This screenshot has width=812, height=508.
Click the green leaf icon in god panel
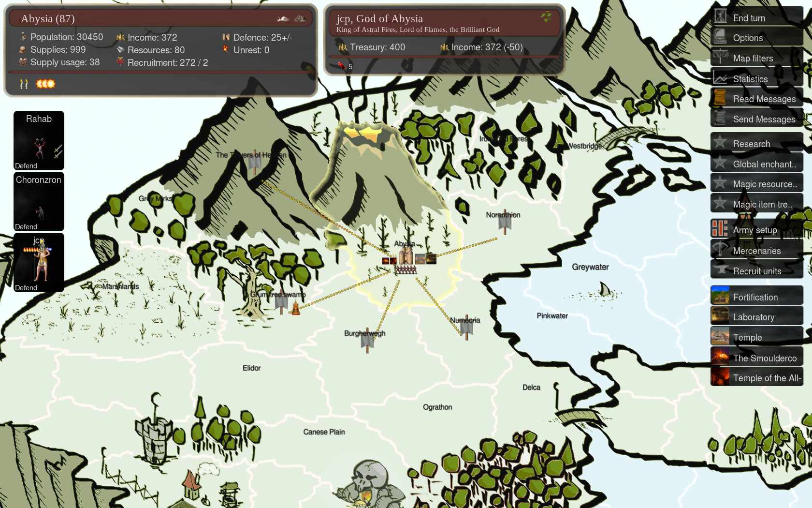click(x=546, y=17)
